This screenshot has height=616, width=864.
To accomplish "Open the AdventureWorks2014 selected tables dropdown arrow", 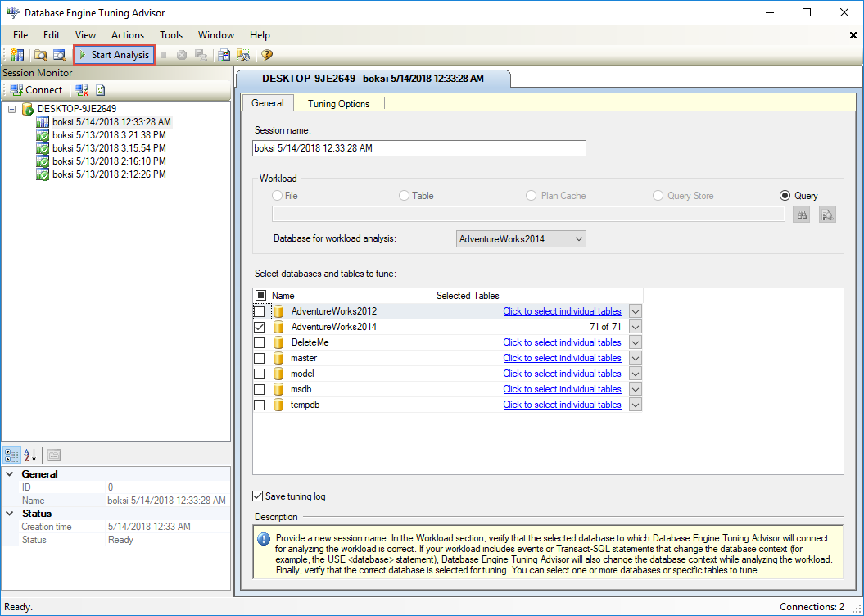I will 636,327.
